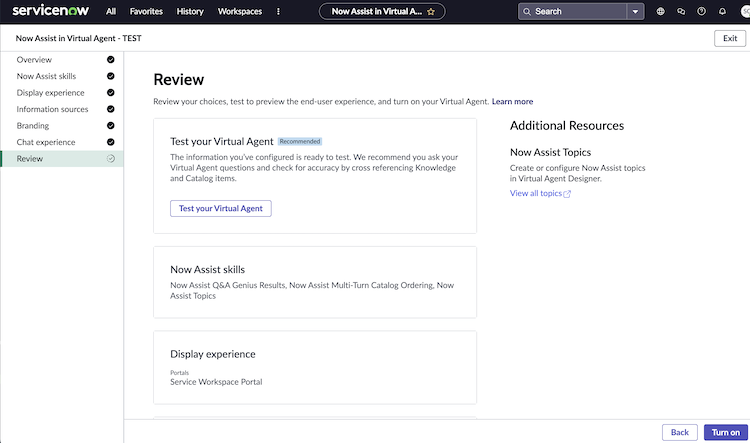Click the pending check icon next to Review
750x443 pixels.
tap(110, 159)
